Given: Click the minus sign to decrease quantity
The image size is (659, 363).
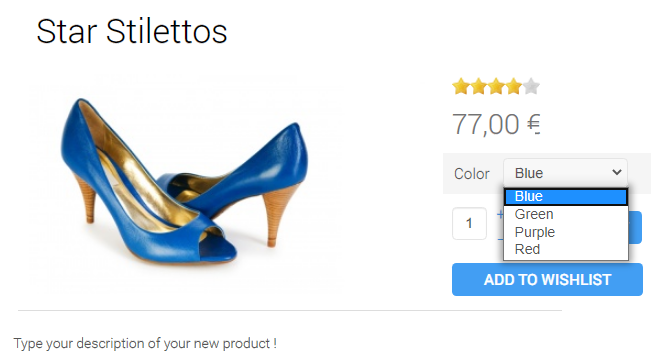Looking at the screenshot, I should pyautogui.click(x=500, y=239).
